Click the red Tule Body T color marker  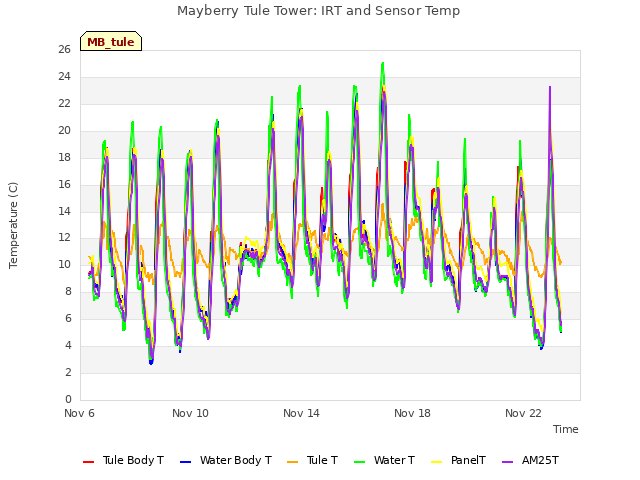click(x=89, y=462)
